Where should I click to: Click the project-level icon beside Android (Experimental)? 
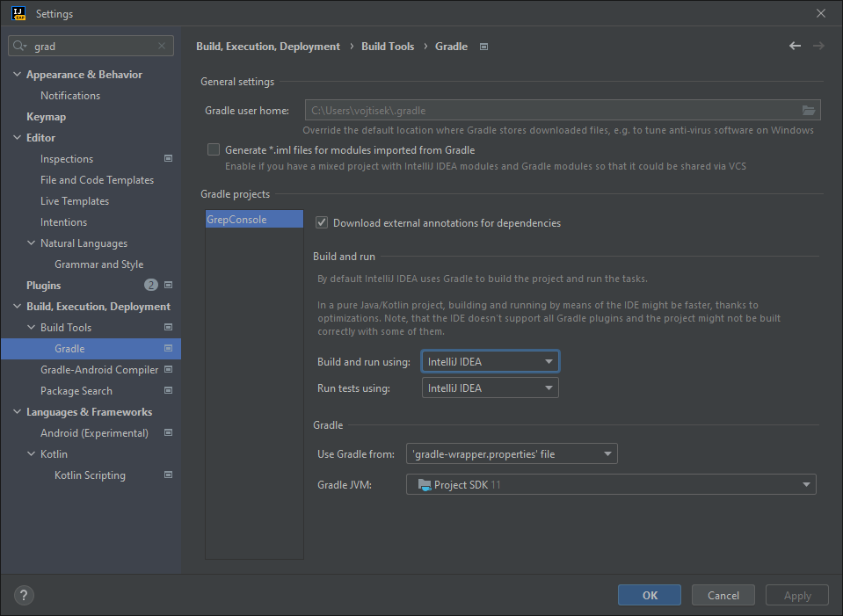click(x=168, y=432)
